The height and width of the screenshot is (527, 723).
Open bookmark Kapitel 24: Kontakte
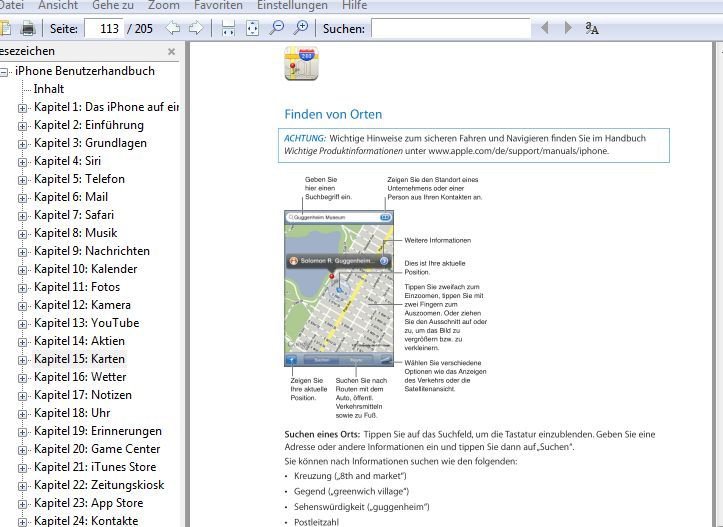point(86,521)
